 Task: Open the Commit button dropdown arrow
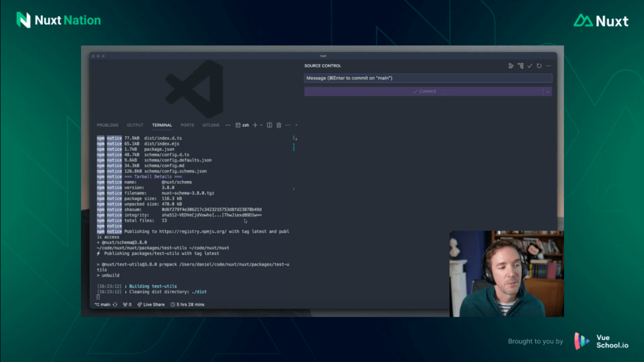[547, 92]
